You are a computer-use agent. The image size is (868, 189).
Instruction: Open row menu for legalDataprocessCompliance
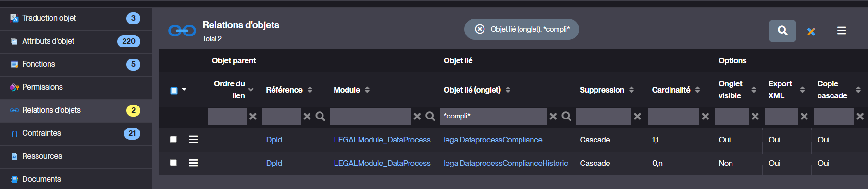click(193, 140)
